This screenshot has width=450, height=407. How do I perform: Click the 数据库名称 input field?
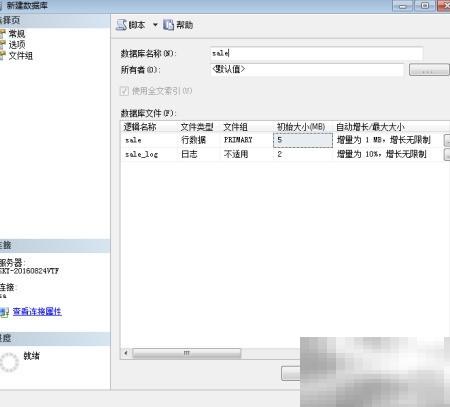[x=317, y=53]
